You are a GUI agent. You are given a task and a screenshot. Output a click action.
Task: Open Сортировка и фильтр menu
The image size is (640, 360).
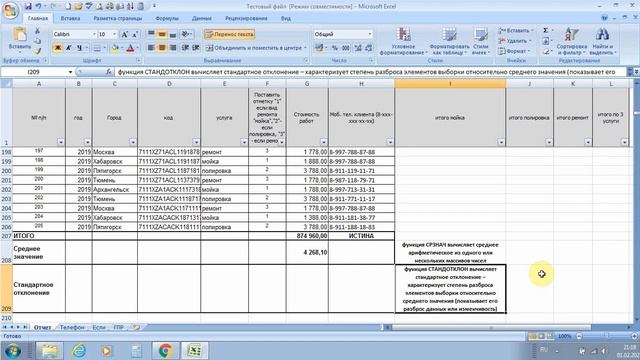pyautogui.click(x=571, y=41)
